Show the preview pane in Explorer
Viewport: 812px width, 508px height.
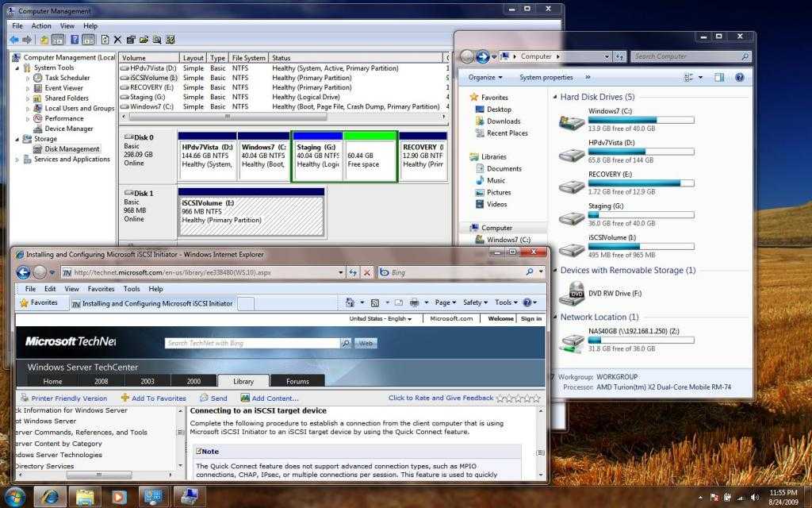click(x=719, y=77)
